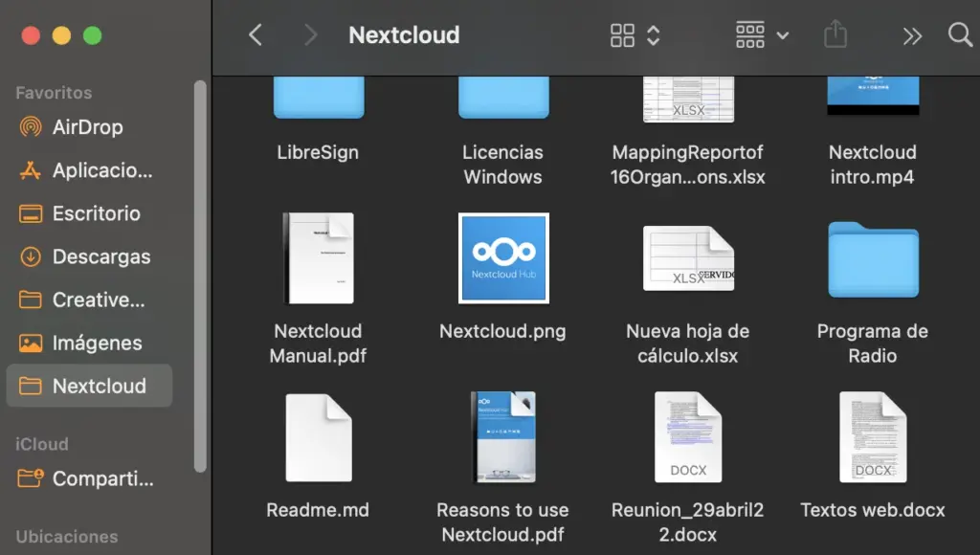Open the Nextcloud.png image file
Image resolution: width=980 pixels, height=555 pixels.
(503, 258)
